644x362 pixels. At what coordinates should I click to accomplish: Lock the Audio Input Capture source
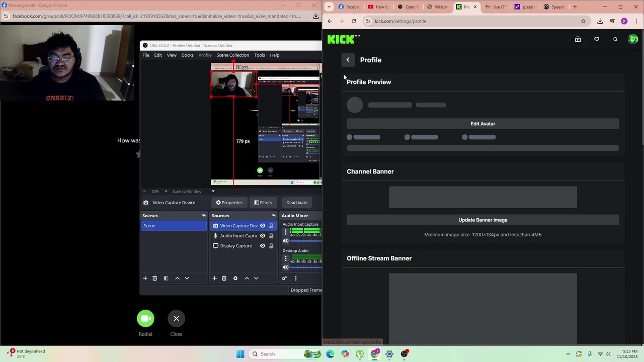coord(271,236)
